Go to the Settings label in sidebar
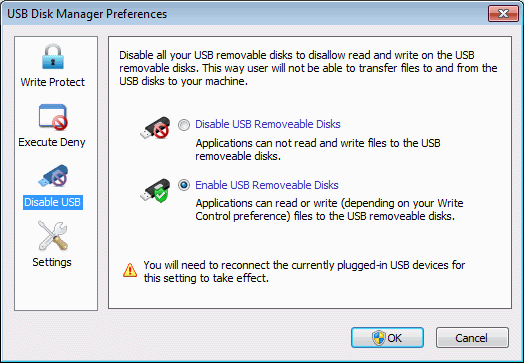Viewport: 524px width, 363px height. click(52, 262)
